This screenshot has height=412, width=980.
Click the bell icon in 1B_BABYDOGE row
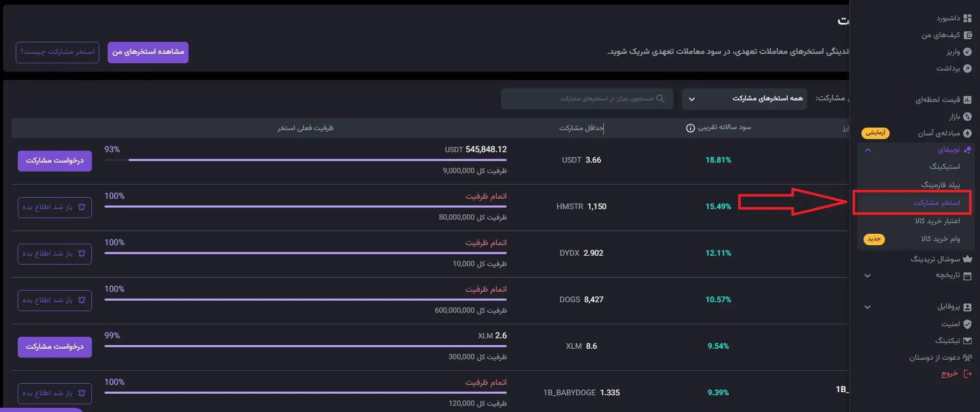[x=81, y=393]
